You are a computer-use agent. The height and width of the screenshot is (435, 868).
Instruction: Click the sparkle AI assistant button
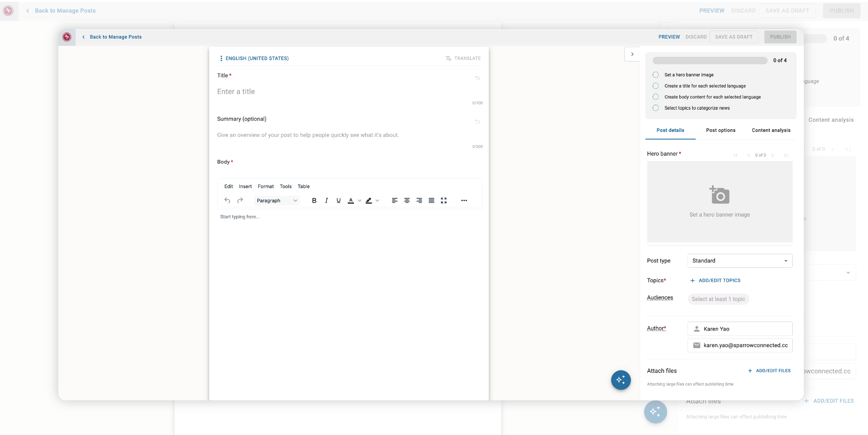[621, 380]
